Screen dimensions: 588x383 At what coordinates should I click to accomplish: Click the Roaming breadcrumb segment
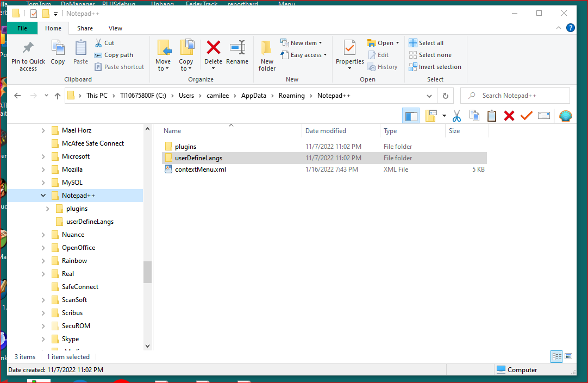pyautogui.click(x=292, y=96)
